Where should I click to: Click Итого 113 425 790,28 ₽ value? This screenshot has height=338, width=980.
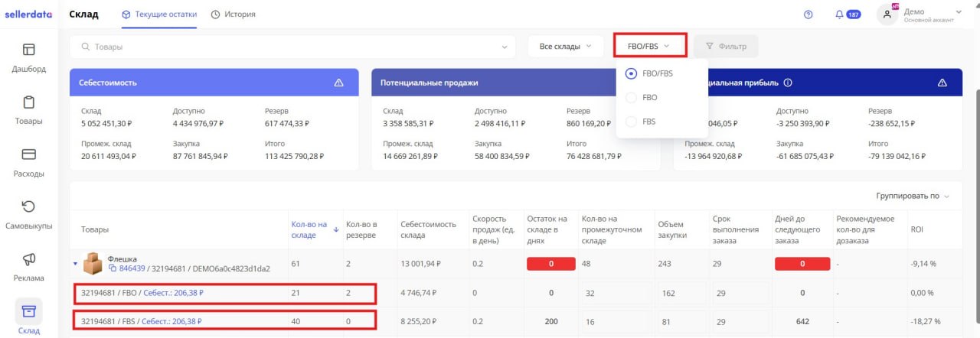(x=294, y=155)
